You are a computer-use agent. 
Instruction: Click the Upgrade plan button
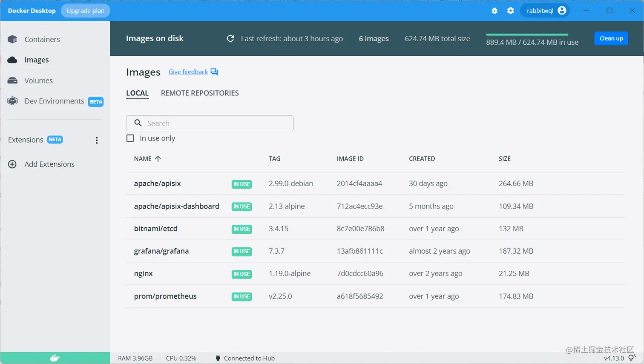(x=85, y=11)
